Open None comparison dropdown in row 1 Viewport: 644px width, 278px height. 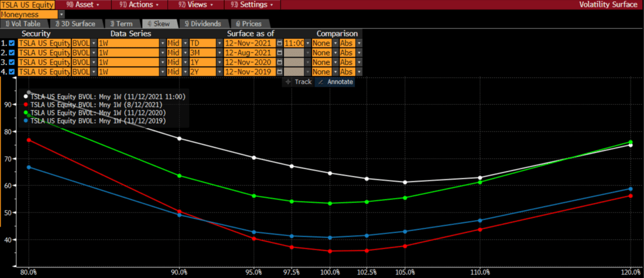(x=335, y=43)
